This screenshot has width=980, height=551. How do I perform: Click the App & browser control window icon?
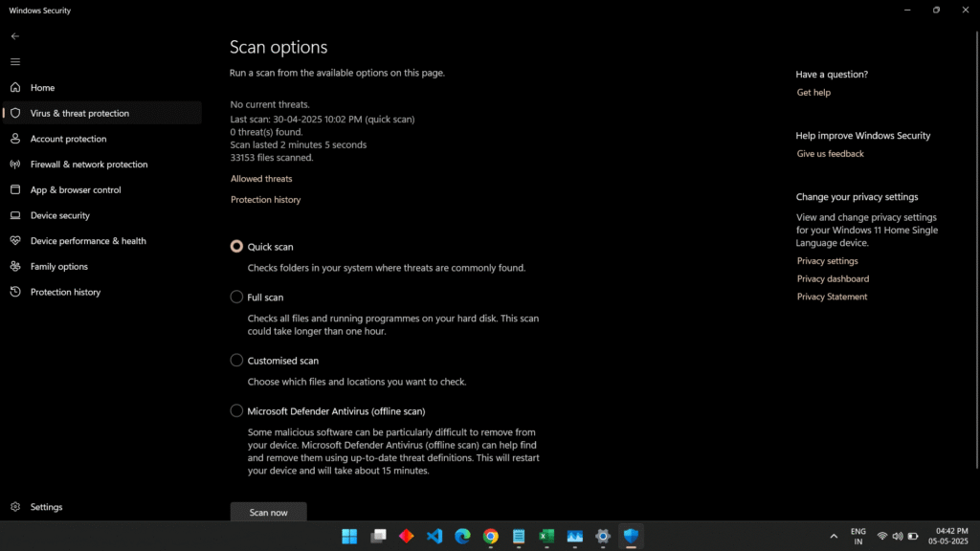[15, 189]
